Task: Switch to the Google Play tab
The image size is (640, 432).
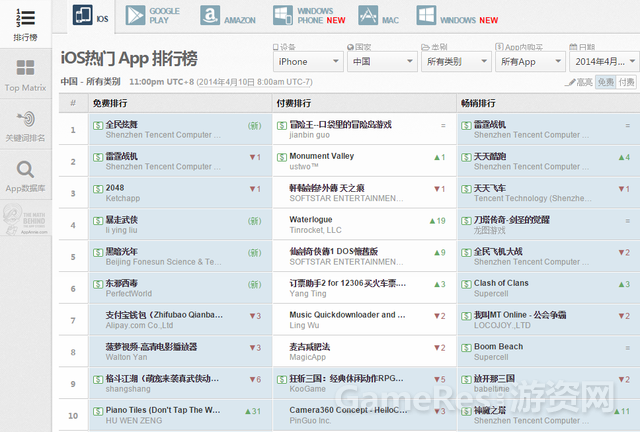Action: (x=153, y=16)
